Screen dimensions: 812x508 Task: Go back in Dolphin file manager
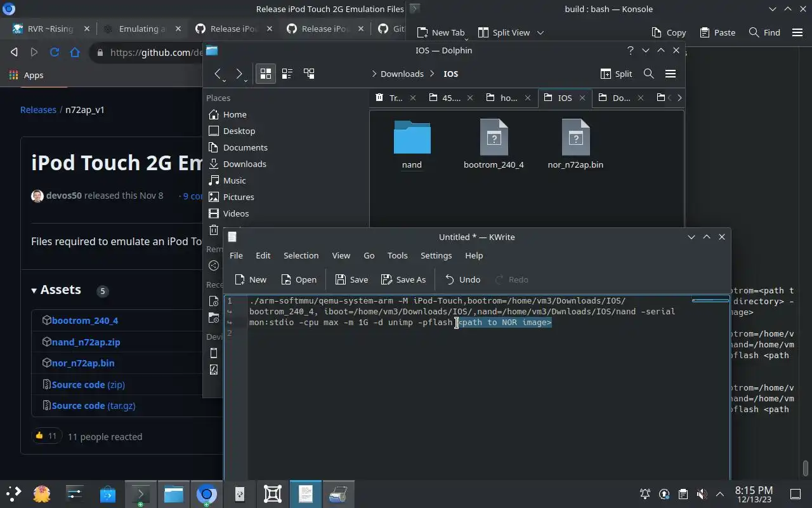click(218, 74)
